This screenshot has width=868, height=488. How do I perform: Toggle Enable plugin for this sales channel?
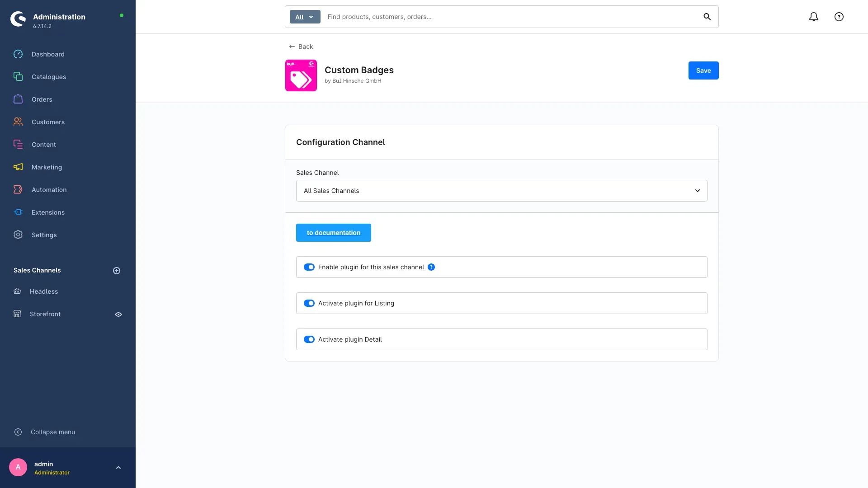point(309,267)
